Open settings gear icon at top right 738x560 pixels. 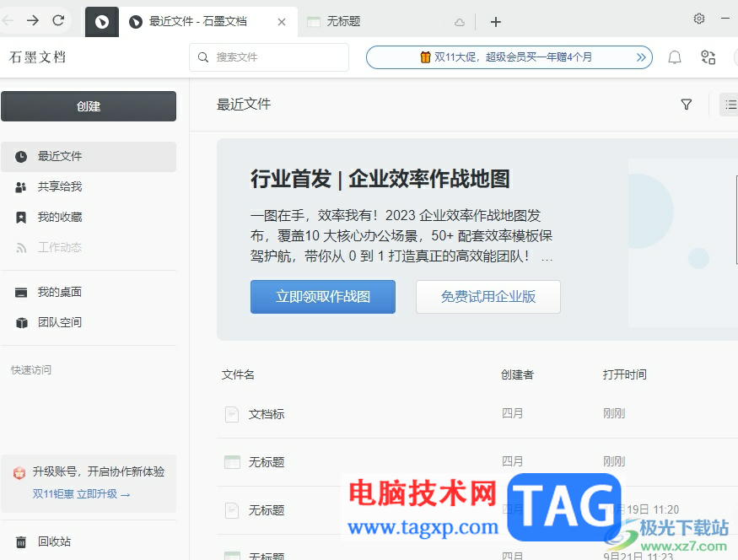(699, 19)
